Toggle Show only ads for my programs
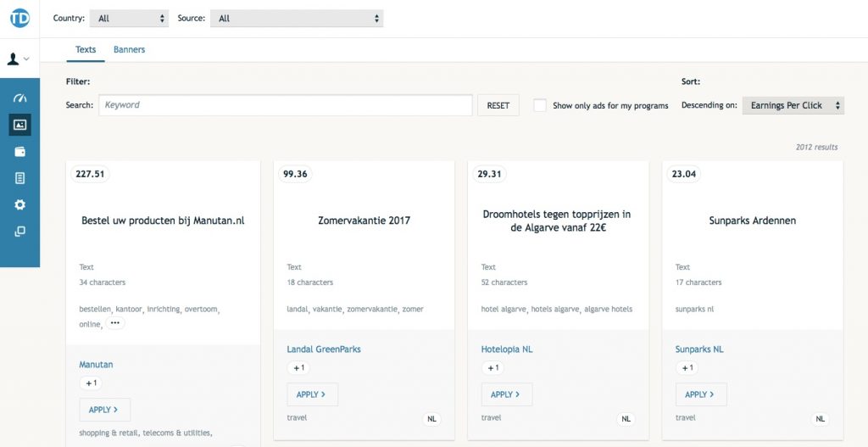This screenshot has width=868, height=447. tap(540, 105)
